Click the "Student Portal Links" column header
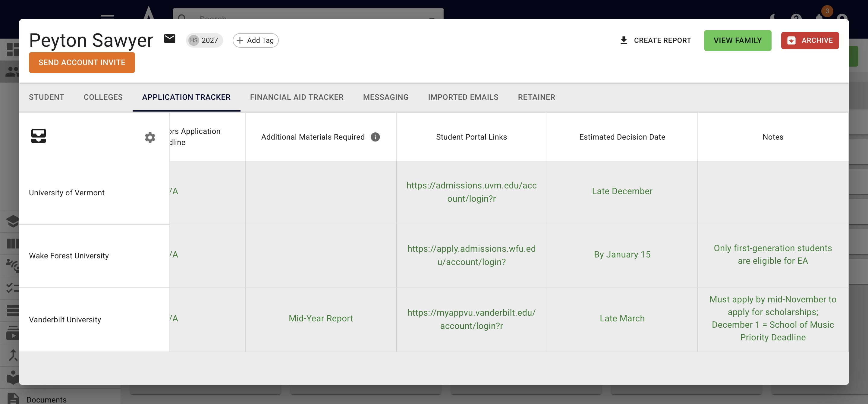Image resolution: width=868 pixels, height=404 pixels. coord(471,137)
